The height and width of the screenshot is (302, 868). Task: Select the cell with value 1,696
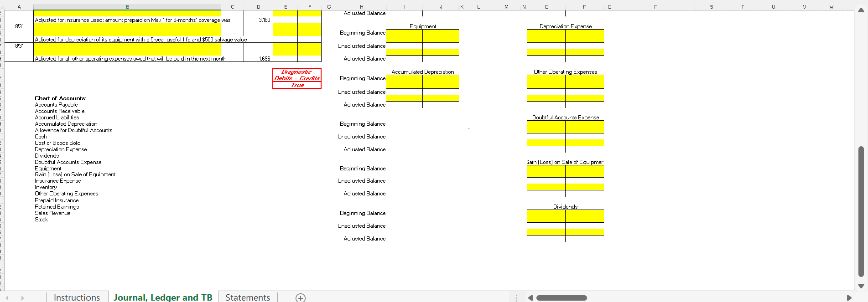point(259,59)
